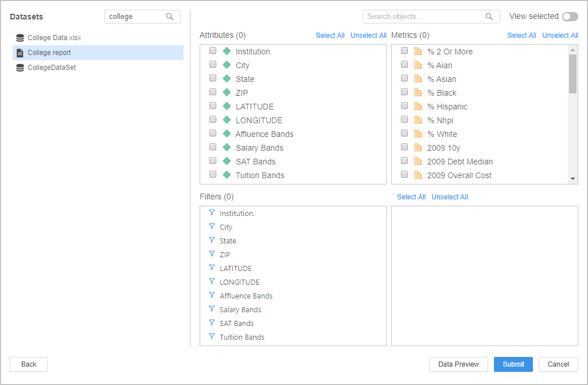Click the filter funnel icon beside Salary Bands
588x385 pixels.
click(212, 309)
